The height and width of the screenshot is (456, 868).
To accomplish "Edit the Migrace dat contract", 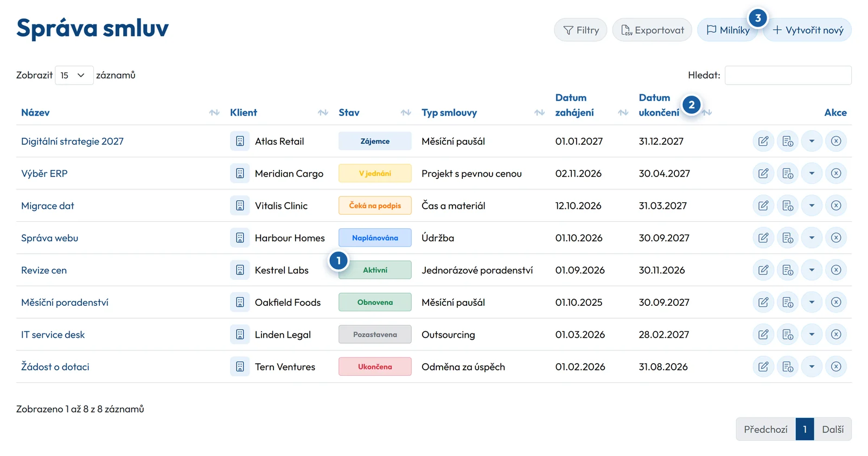I will tap(763, 205).
